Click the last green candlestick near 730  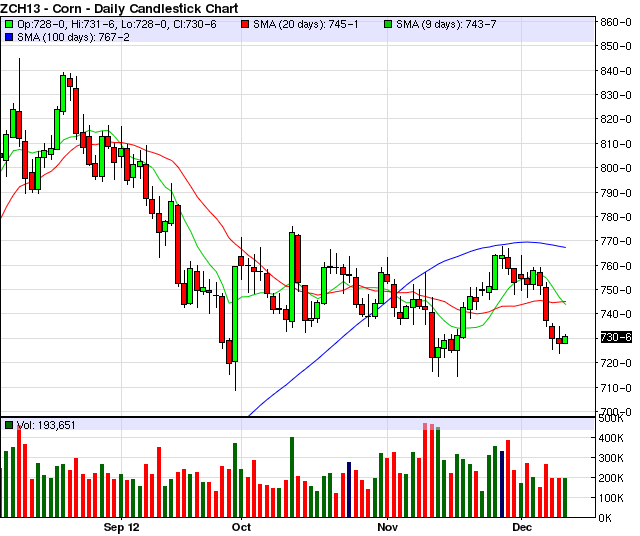(565, 339)
